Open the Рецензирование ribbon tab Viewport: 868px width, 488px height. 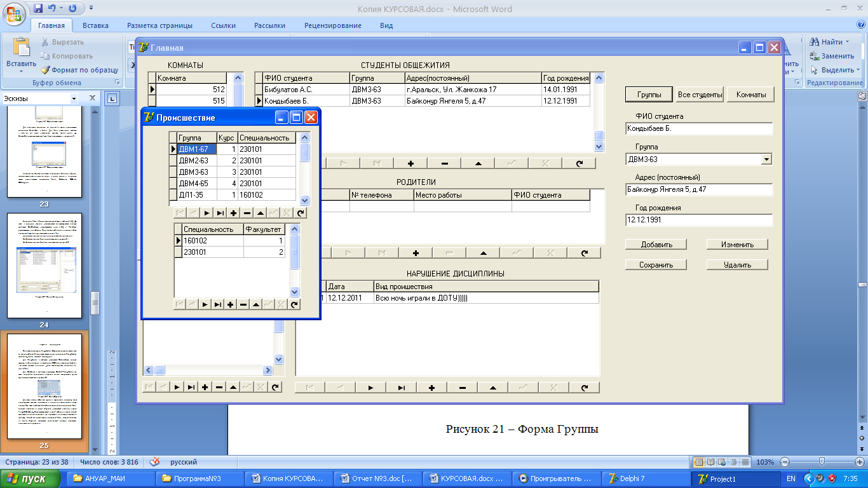(332, 25)
